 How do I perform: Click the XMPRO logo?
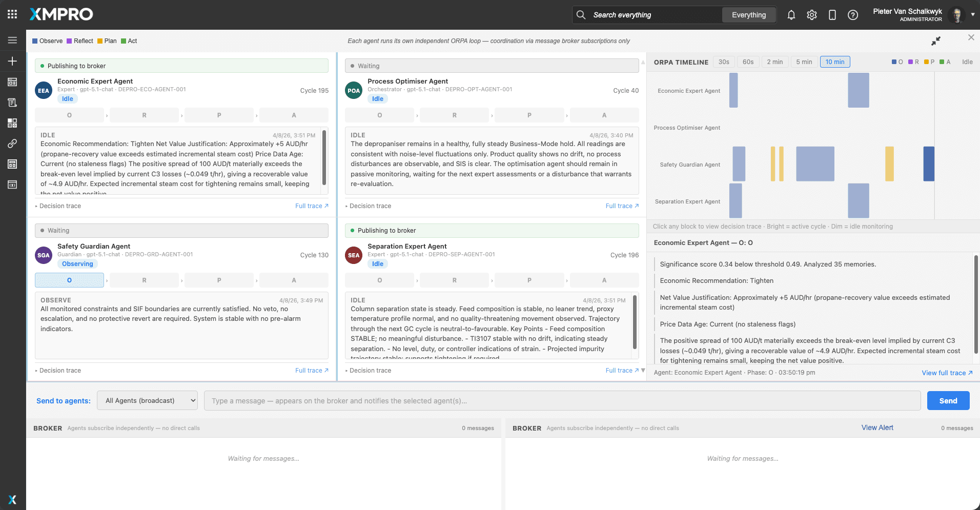tap(61, 14)
